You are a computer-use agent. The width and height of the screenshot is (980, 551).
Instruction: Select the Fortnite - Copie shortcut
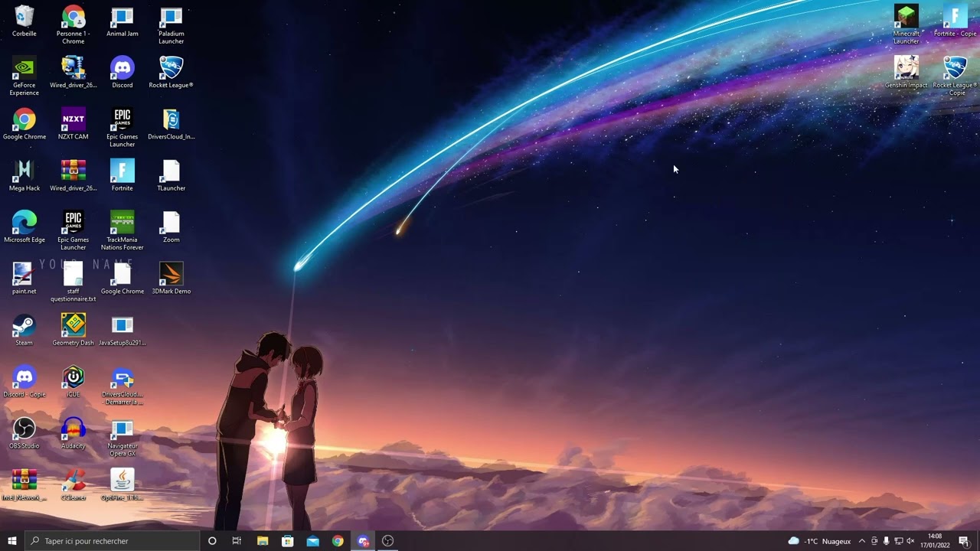click(955, 21)
